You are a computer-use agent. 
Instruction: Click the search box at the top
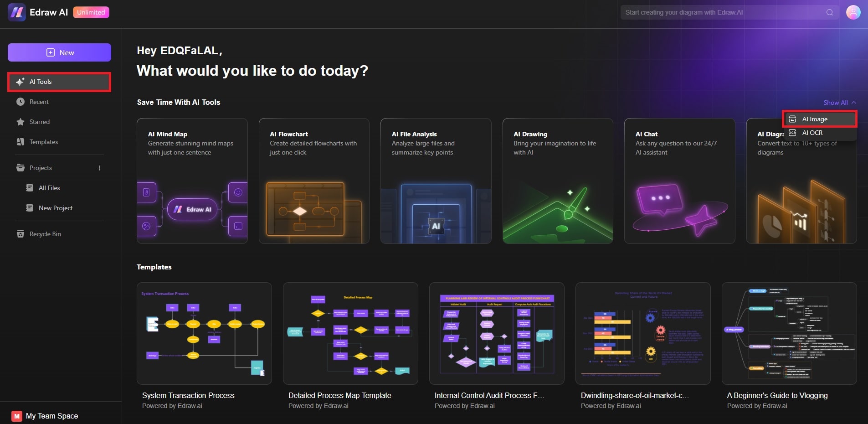pos(729,12)
